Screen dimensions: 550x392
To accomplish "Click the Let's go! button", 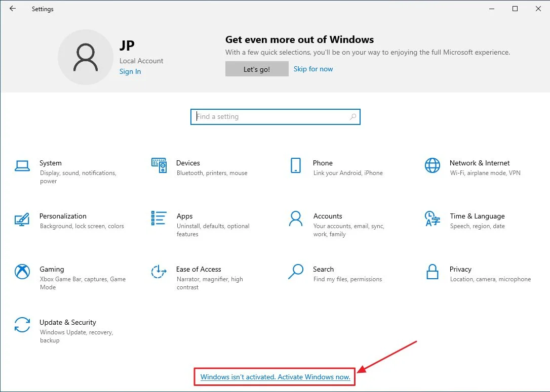I will coord(257,69).
